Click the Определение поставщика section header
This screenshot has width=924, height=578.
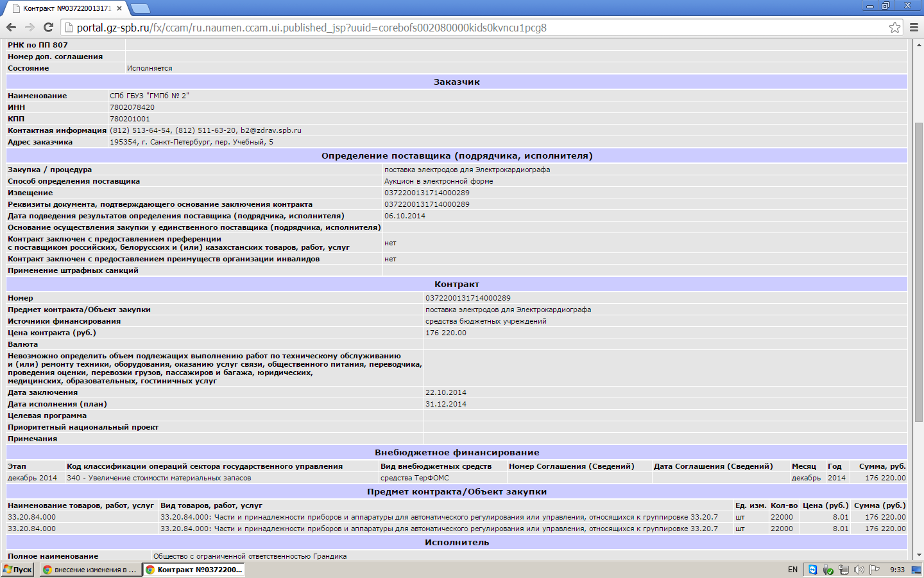457,156
